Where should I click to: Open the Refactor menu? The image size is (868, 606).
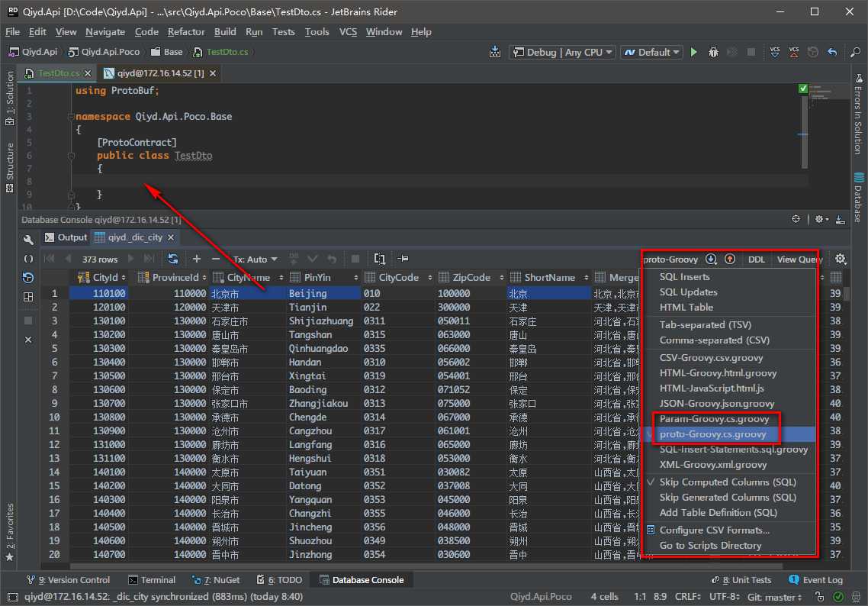click(x=186, y=31)
